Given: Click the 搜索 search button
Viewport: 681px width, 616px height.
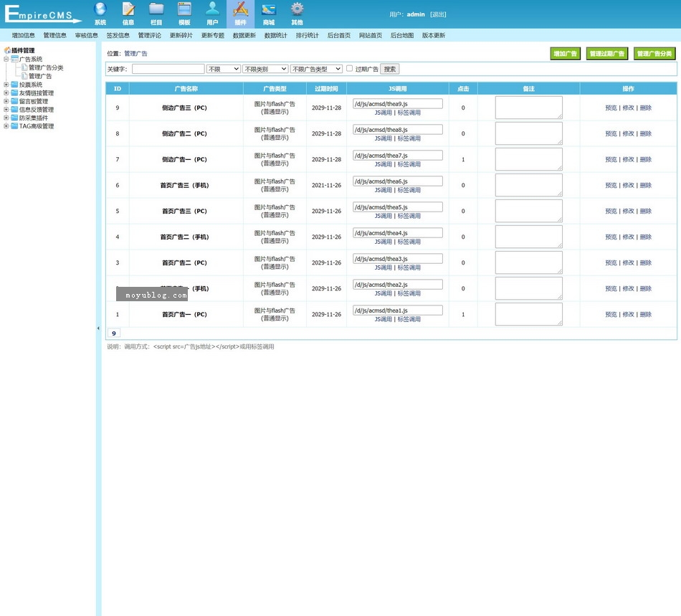Looking at the screenshot, I should (390, 69).
